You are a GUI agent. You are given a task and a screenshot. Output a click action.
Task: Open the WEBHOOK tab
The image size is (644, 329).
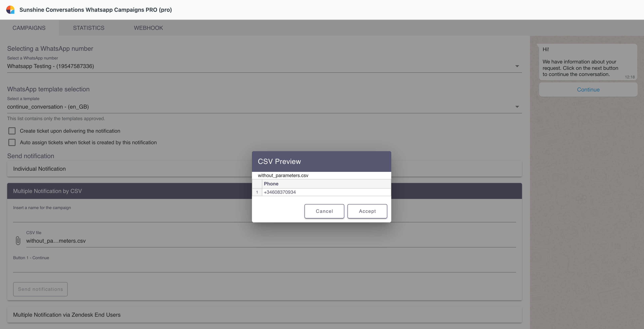[x=148, y=28]
